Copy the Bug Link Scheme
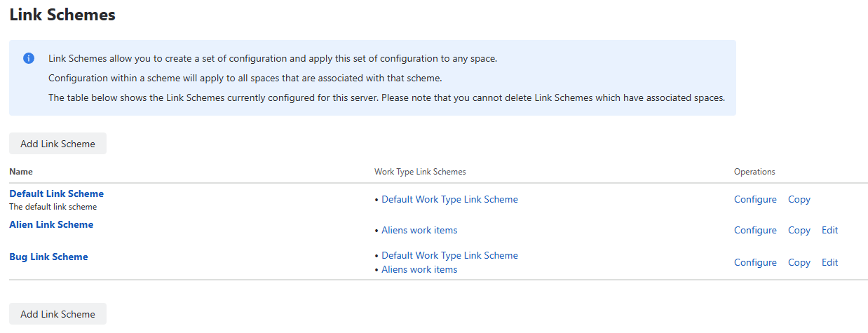 [x=799, y=262]
